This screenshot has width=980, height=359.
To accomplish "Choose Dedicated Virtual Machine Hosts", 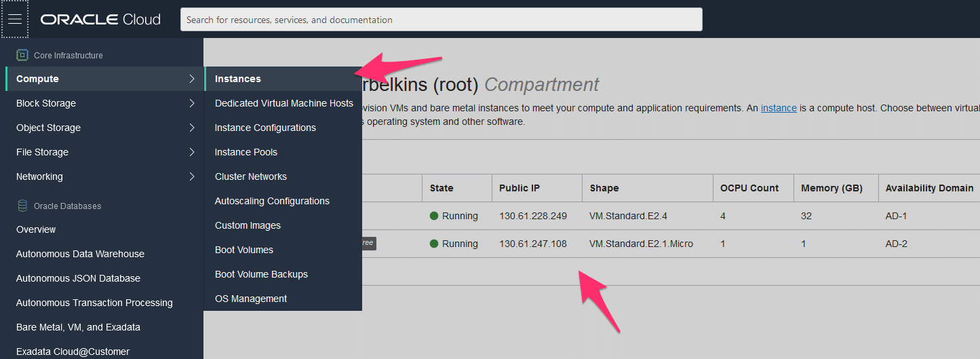I will click(283, 103).
